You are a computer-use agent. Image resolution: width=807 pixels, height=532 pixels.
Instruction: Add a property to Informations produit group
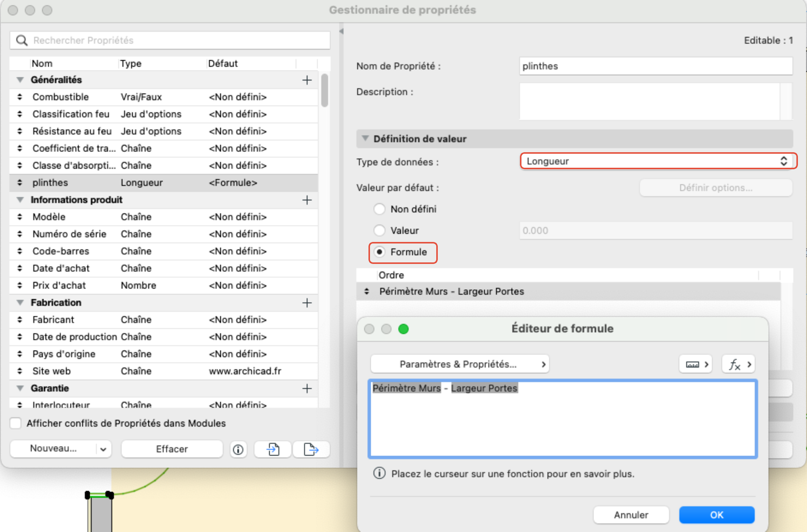[307, 200]
